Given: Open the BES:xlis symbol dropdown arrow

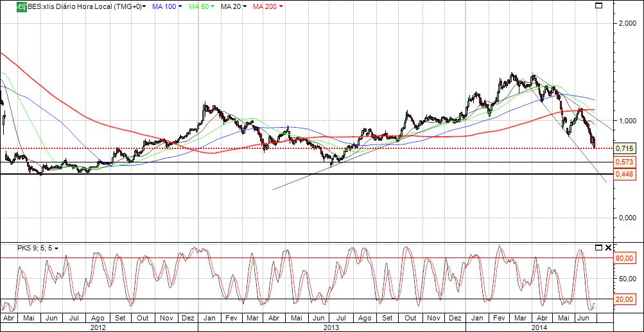Looking at the screenshot, I should 144,7.
